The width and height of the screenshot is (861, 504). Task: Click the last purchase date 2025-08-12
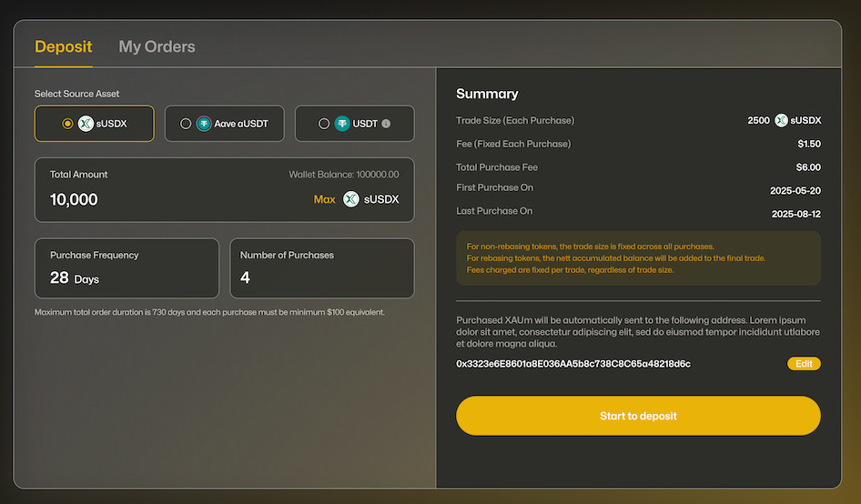(795, 214)
